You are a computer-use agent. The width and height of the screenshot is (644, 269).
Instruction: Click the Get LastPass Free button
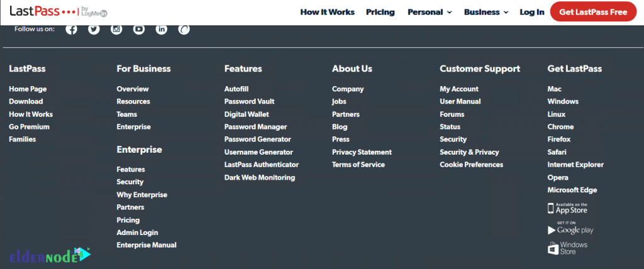pyautogui.click(x=593, y=12)
